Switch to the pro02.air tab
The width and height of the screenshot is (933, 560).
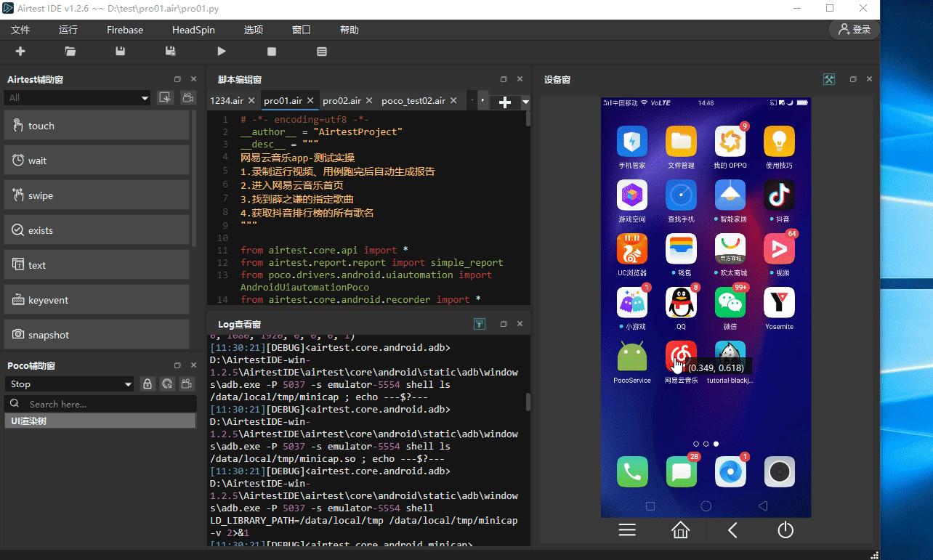342,101
